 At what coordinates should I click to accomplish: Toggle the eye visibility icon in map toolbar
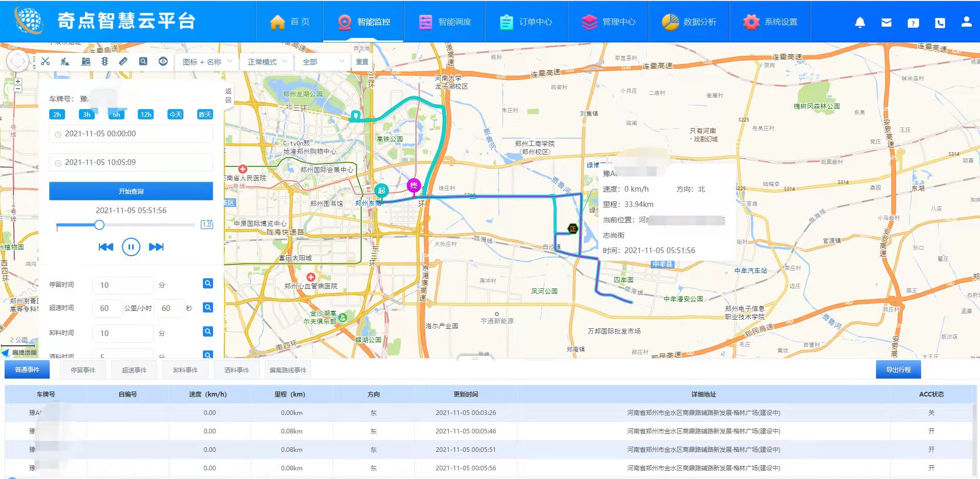163,61
